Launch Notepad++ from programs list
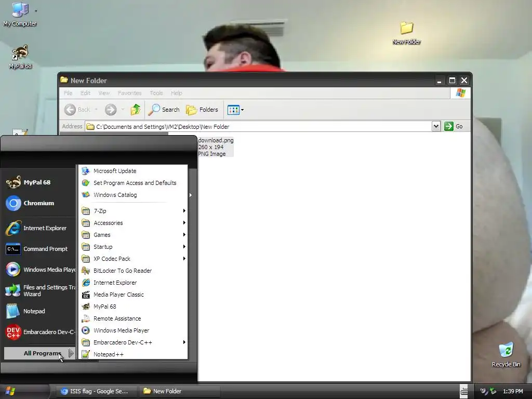 coord(133,354)
